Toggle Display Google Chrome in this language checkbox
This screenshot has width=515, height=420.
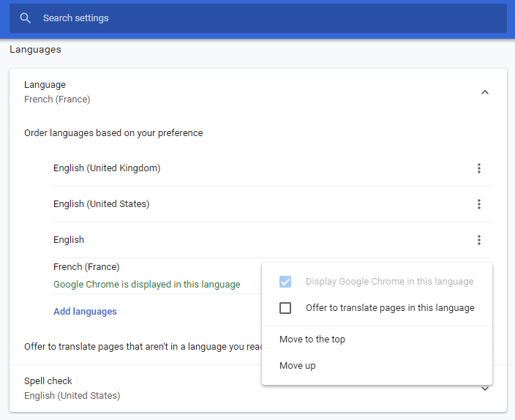point(286,282)
